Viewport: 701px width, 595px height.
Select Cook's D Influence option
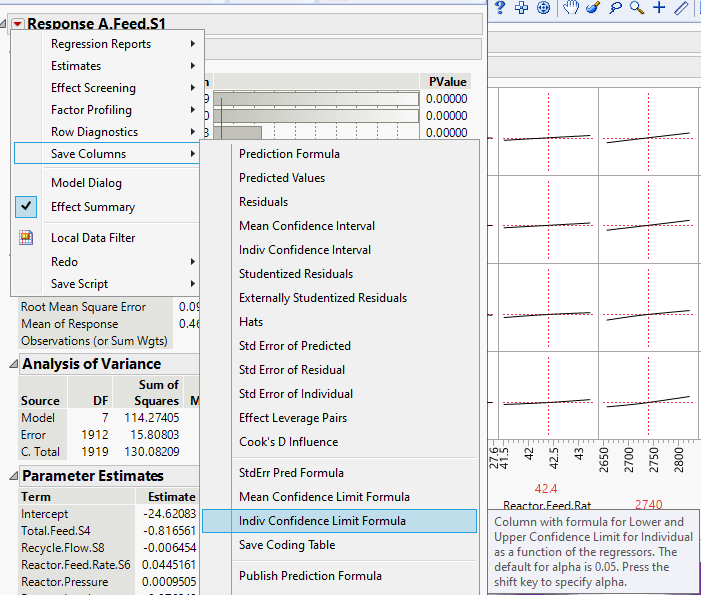coord(288,442)
